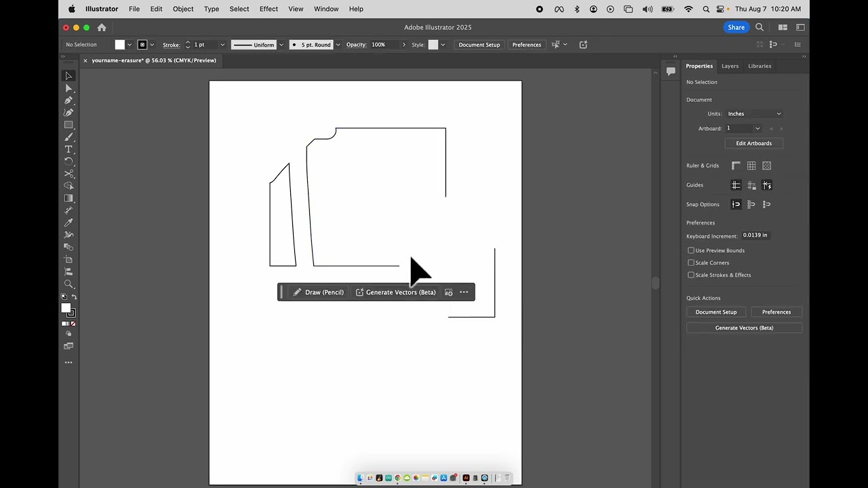Viewport: 868px width, 488px height.
Task: Open stroke weight dropdown arrow
Action: pyautogui.click(x=222, y=45)
